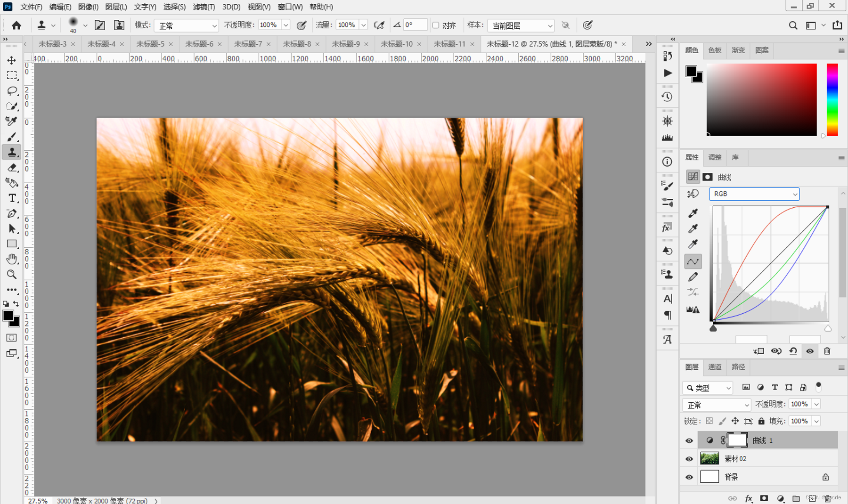Open the Info panel icon
This screenshot has height=504, width=848.
tap(667, 162)
